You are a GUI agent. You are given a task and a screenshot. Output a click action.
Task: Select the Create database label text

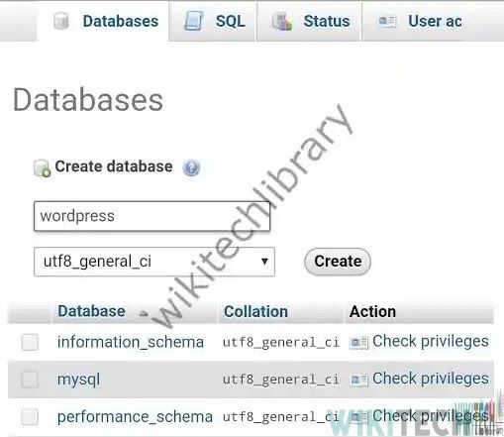tap(114, 166)
